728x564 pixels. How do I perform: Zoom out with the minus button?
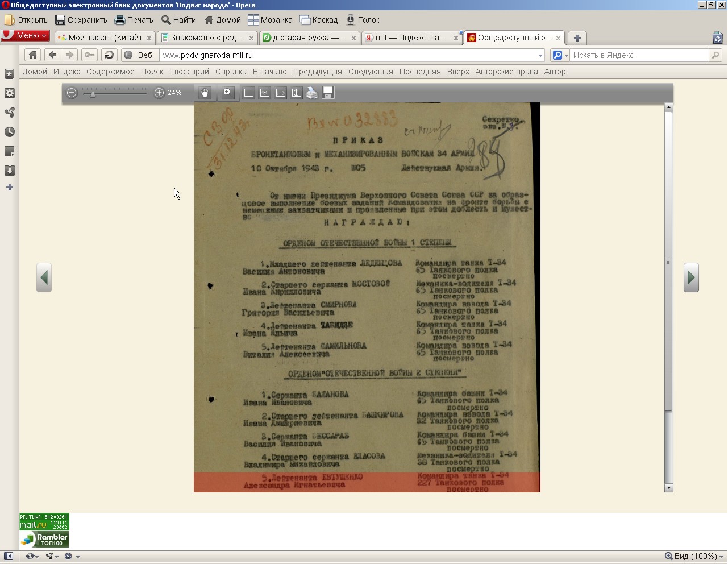tap(72, 93)
